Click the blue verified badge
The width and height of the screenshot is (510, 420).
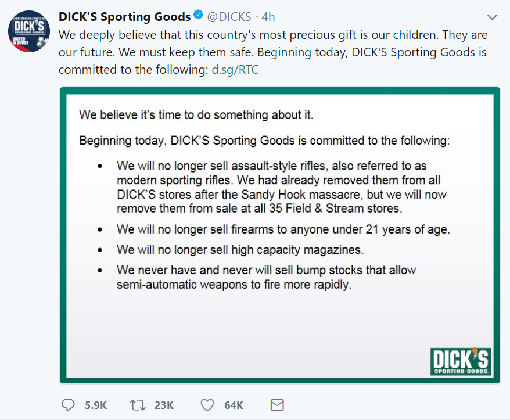198,15
